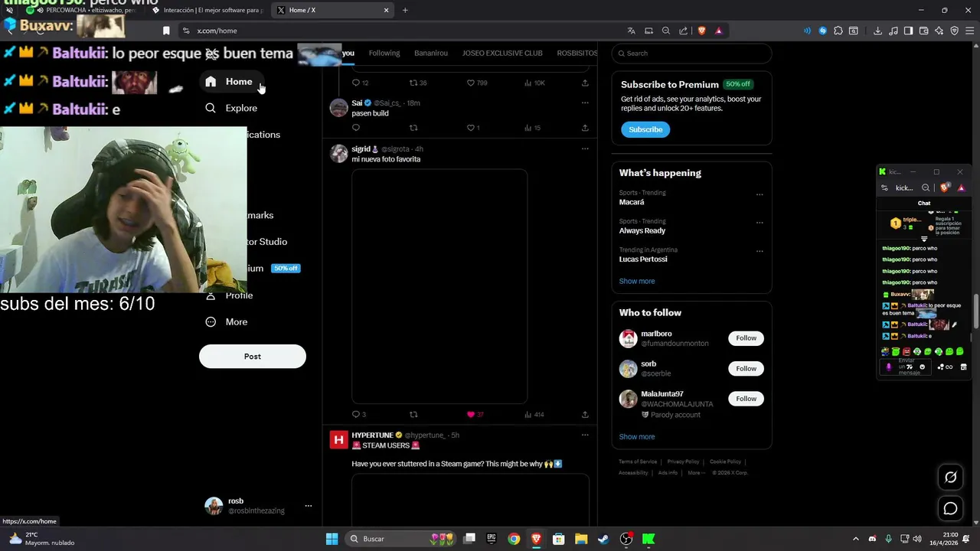Open the Grok floating button

pyautogui.click(x=950, y=477)
